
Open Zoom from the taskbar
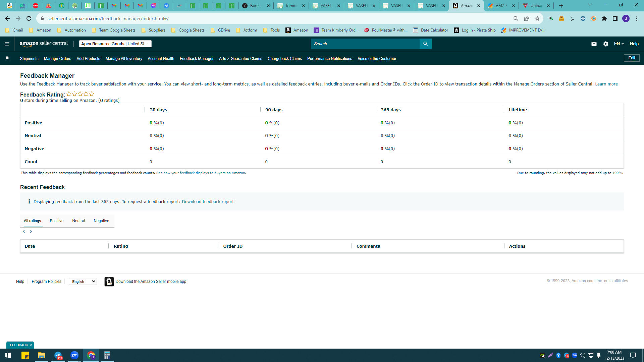(x=74, y=355)
